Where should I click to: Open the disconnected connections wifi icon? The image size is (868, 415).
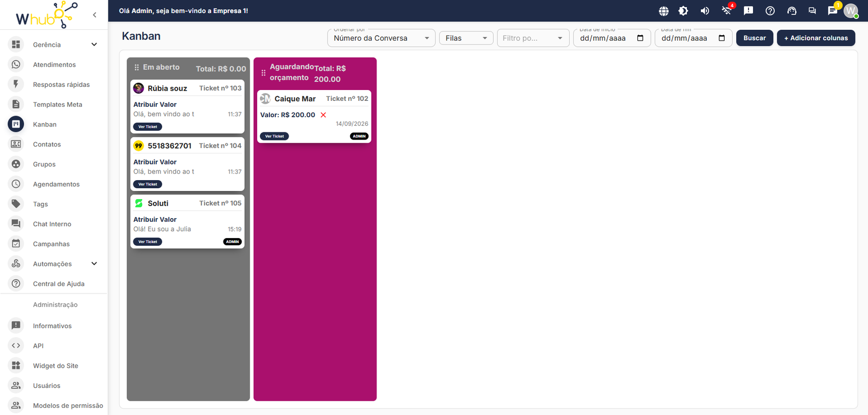coord(726,11)
